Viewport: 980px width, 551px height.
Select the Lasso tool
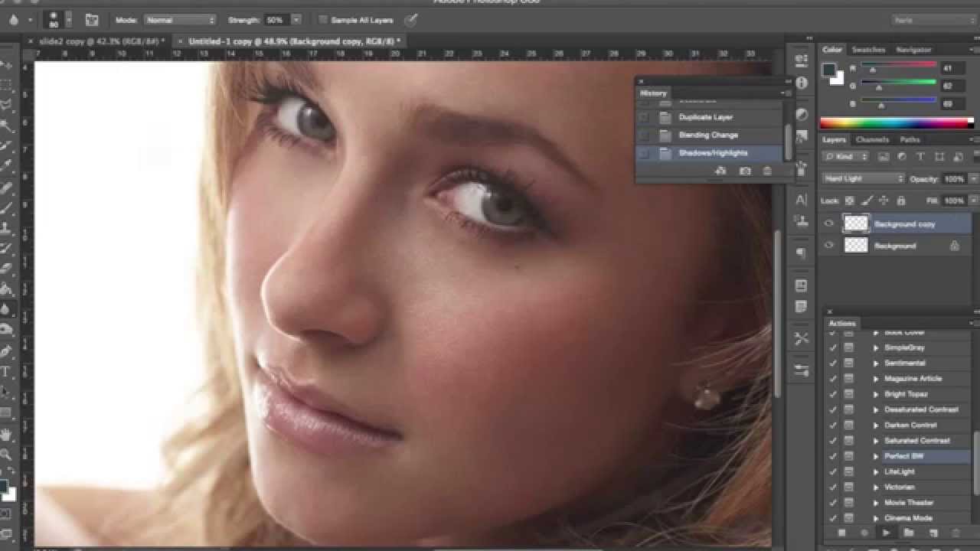pos(6,105)
